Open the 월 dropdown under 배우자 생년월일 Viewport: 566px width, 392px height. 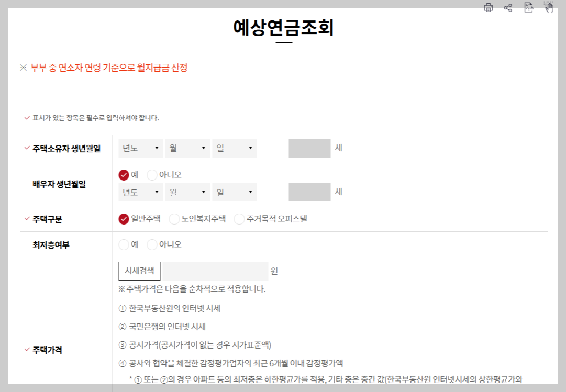[187, 192]
